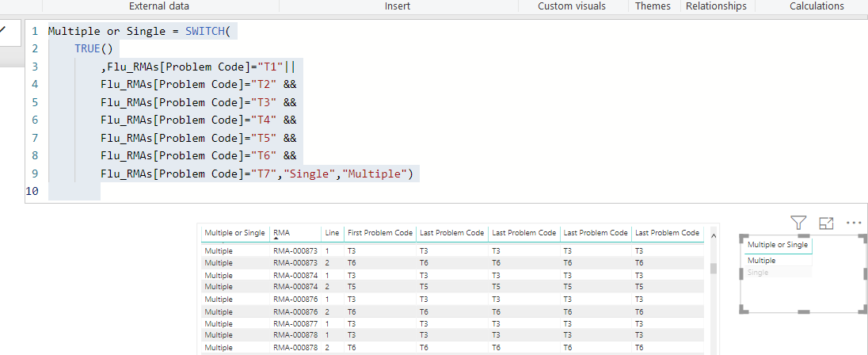Click the table scroll up arrow
Image resolution: width=868 pixels, height=355 pixels.
(714, 236)
